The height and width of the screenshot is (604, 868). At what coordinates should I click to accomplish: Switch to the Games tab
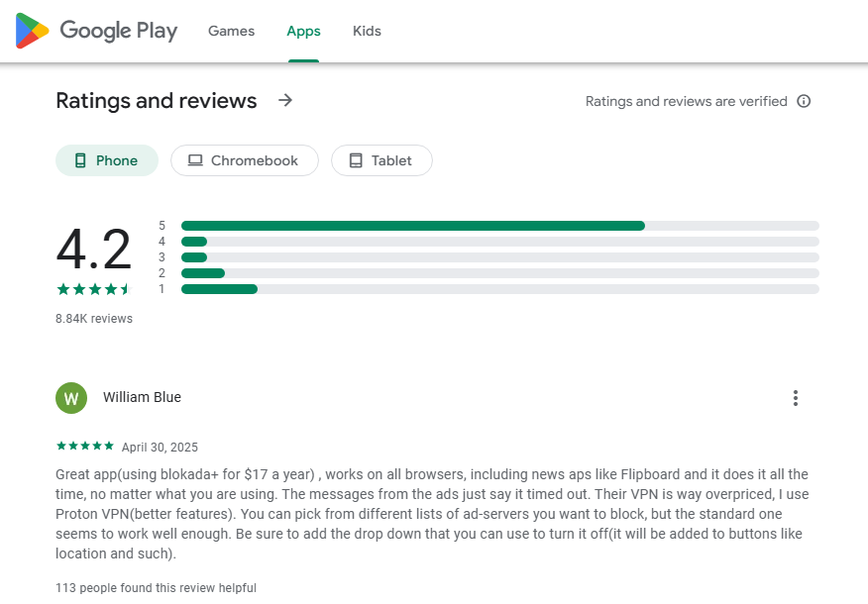click(x=231, y=31)
